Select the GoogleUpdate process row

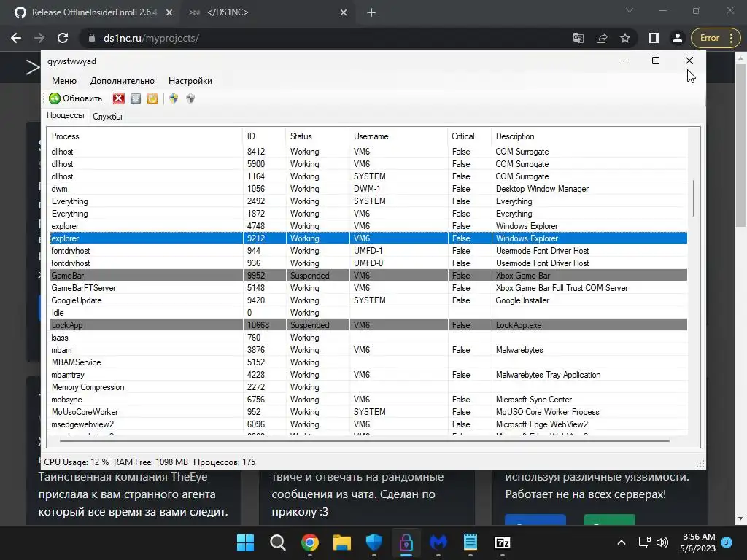(x=368, y=300)
